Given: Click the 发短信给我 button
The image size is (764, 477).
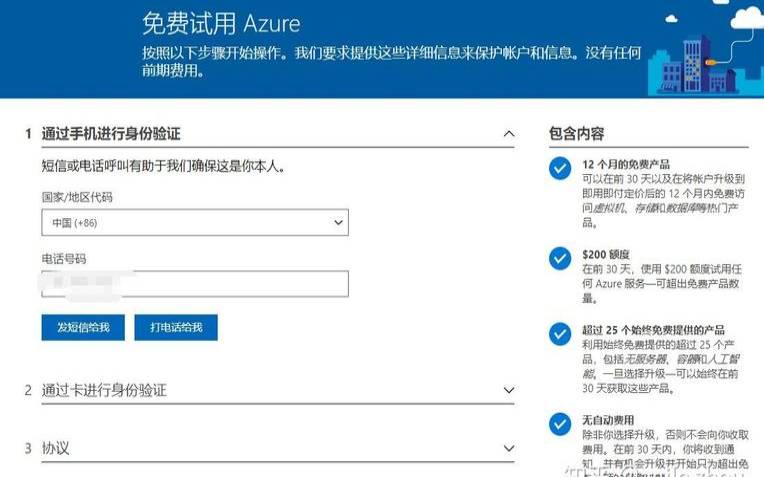Looking at the screenshot, I should coord(83,327).
